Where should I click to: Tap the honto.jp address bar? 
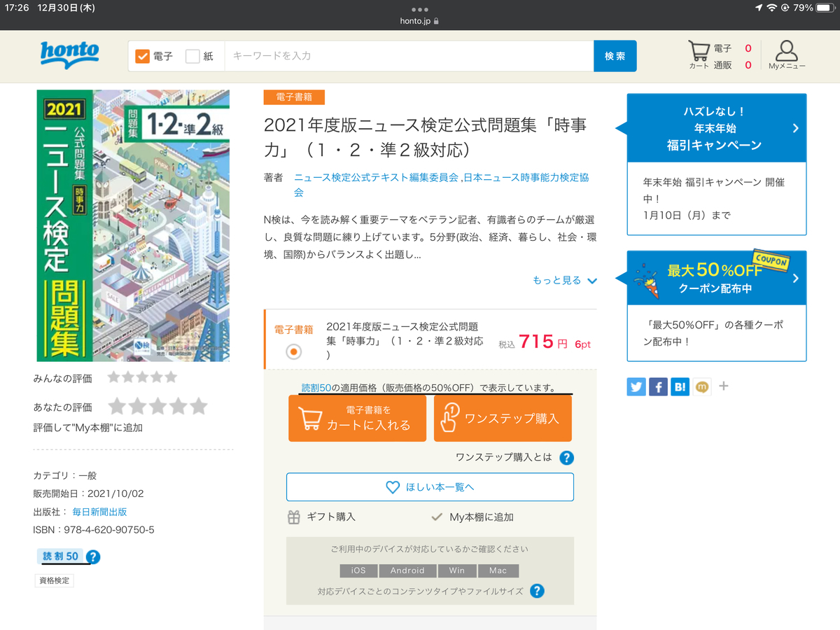point(420,21)
